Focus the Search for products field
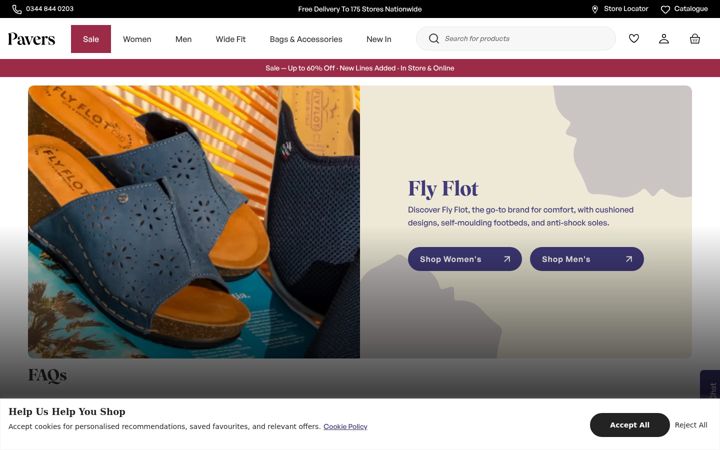This screenshot has height=450, width=720. [516, 39]
